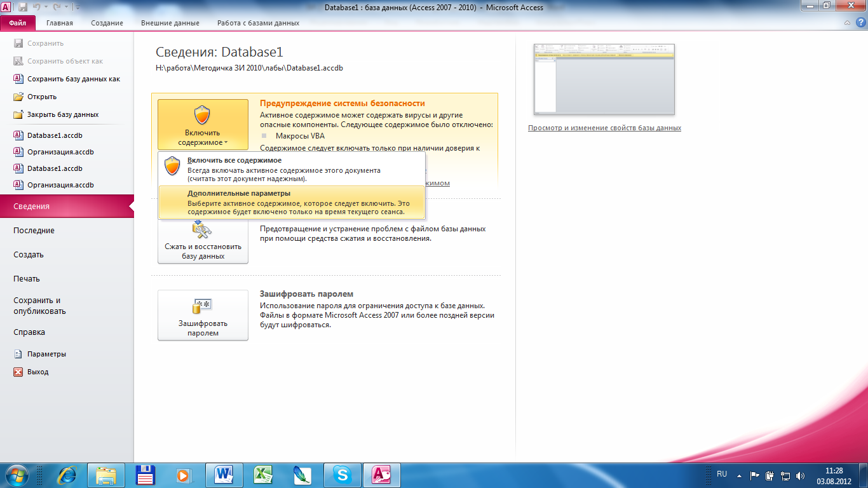Click the RU language indicator
The height and width of the screenshot is (488, 868).
(722, 474)
